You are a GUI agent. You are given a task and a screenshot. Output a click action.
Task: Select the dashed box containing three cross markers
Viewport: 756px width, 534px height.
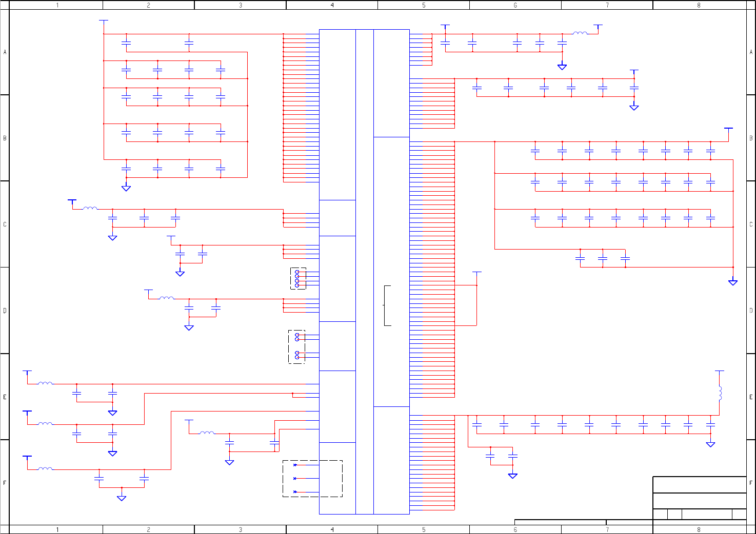click(312, 479)
